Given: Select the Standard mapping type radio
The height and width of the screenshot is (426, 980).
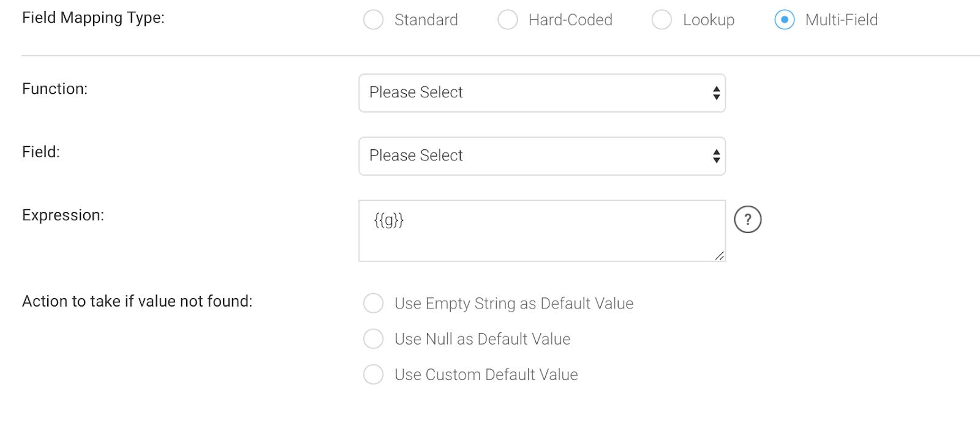Looking at the screenshot, I should tap(373, 20).
